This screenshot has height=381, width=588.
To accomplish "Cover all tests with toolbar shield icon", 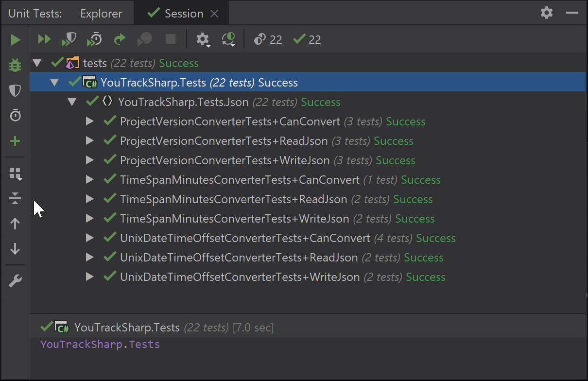I will click(69, 39).
